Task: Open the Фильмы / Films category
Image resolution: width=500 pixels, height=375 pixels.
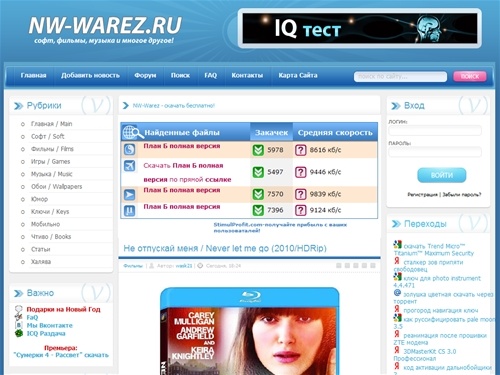Action: [52, 149]
